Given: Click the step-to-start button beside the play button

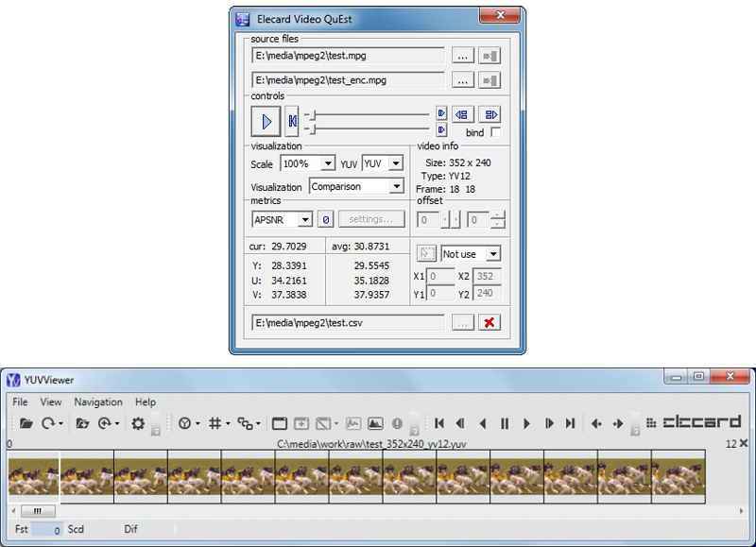Looking at the screenshot, I should pyautogui.click(x=292, y=122).
